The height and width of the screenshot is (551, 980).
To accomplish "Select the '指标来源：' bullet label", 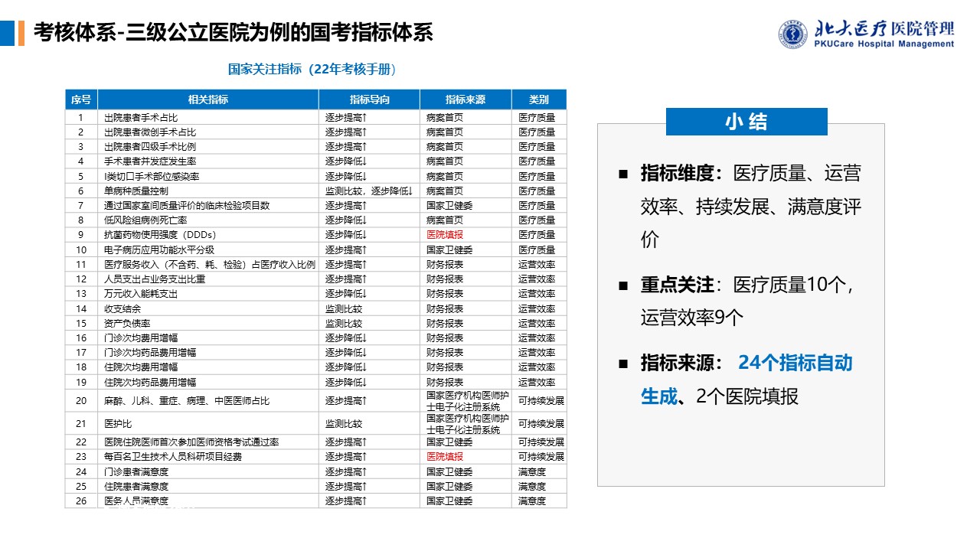I will (682, 363).
